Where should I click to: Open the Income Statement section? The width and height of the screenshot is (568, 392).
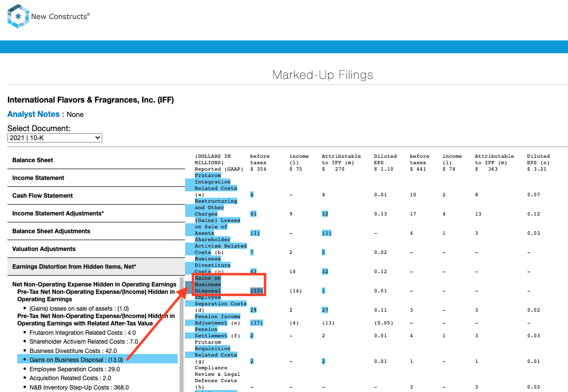pos(96,178)
